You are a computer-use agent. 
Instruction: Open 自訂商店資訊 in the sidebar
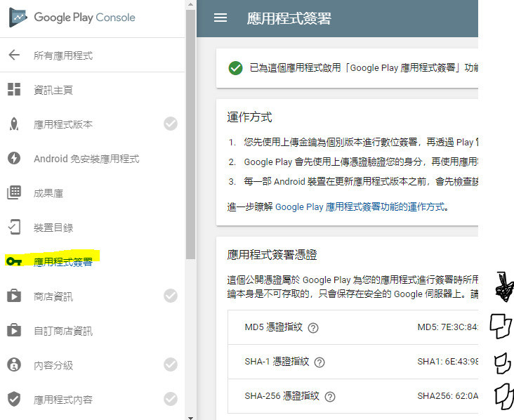click(x=63, y=331)
